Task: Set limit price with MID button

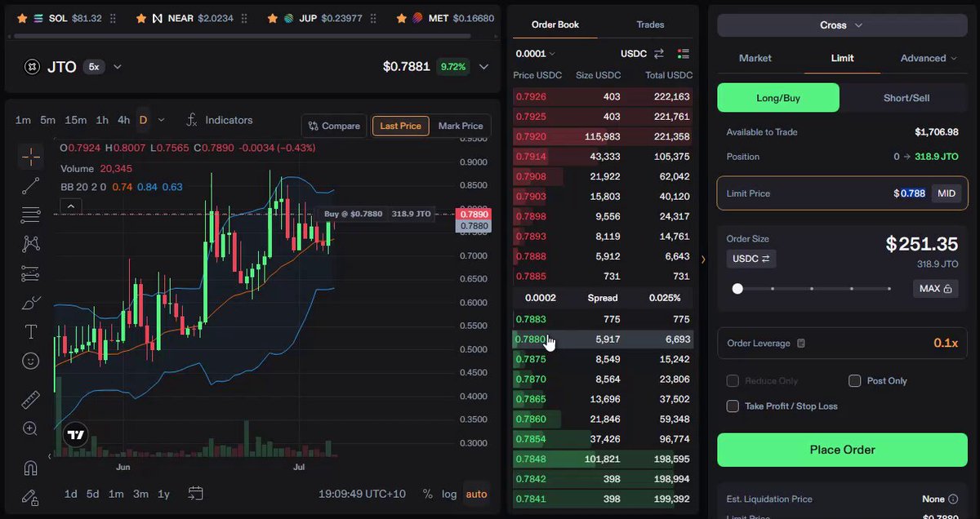Action: (947, 193)
